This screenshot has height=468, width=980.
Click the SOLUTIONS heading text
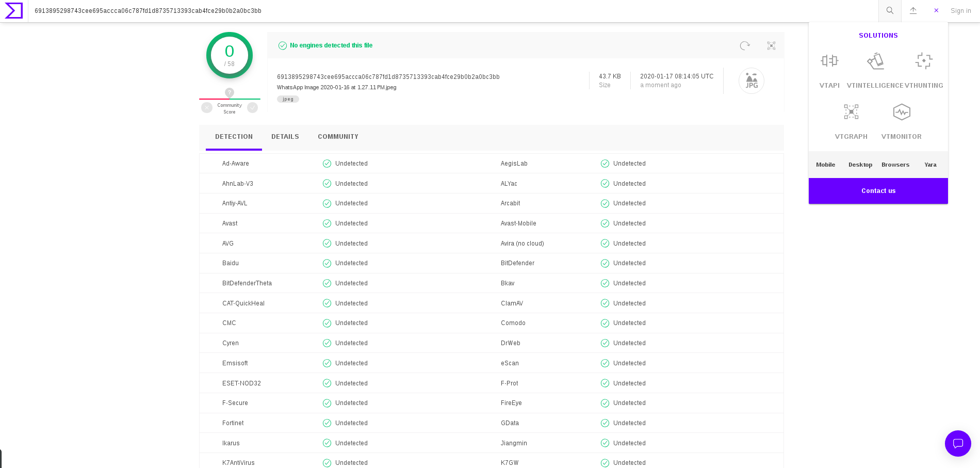pos(878,36)
